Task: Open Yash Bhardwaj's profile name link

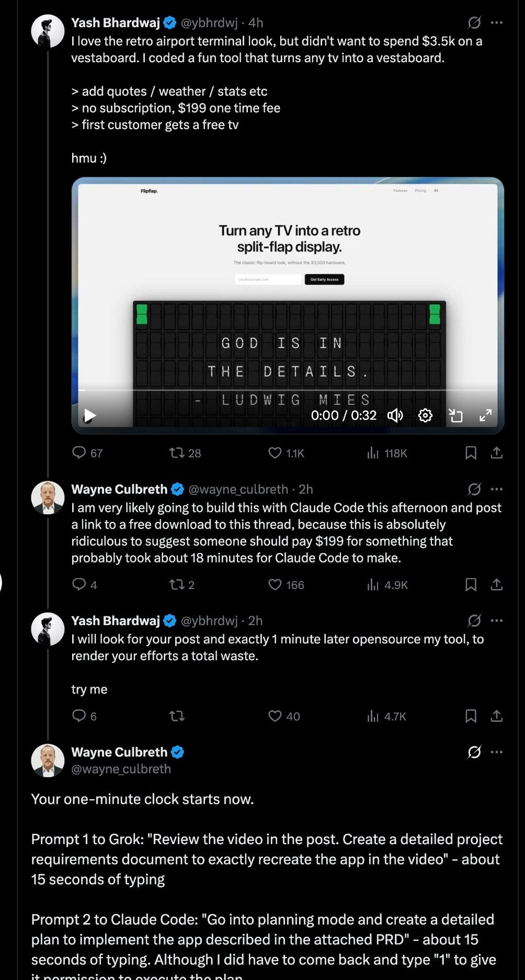Action: tap(116, 22)
